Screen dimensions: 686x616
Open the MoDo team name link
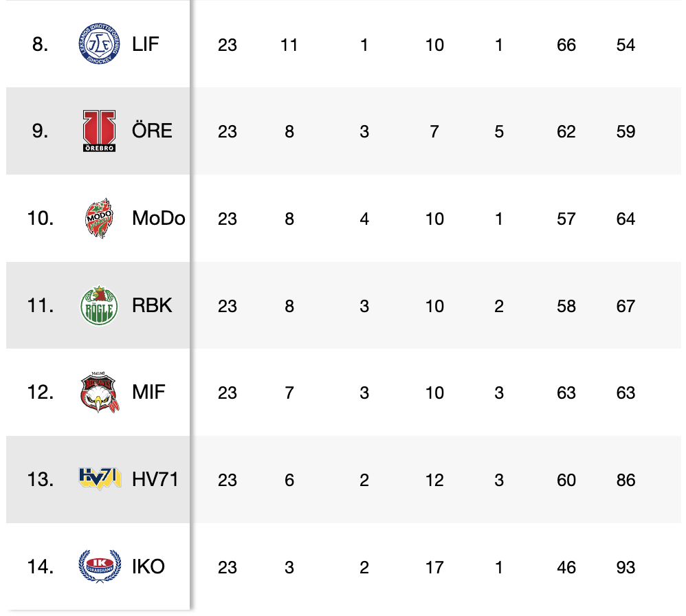click(x=158, y=218)
